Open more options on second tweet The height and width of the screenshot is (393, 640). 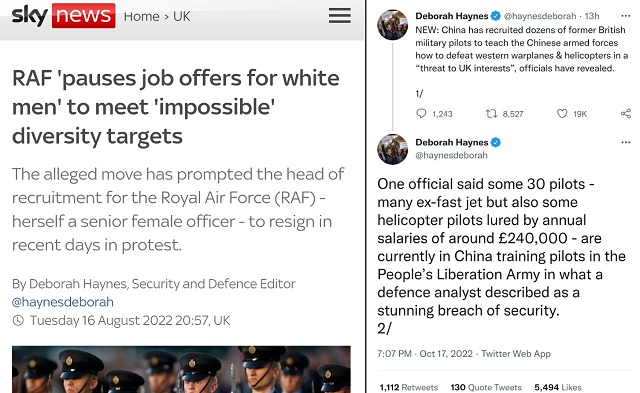click(625, 142)
